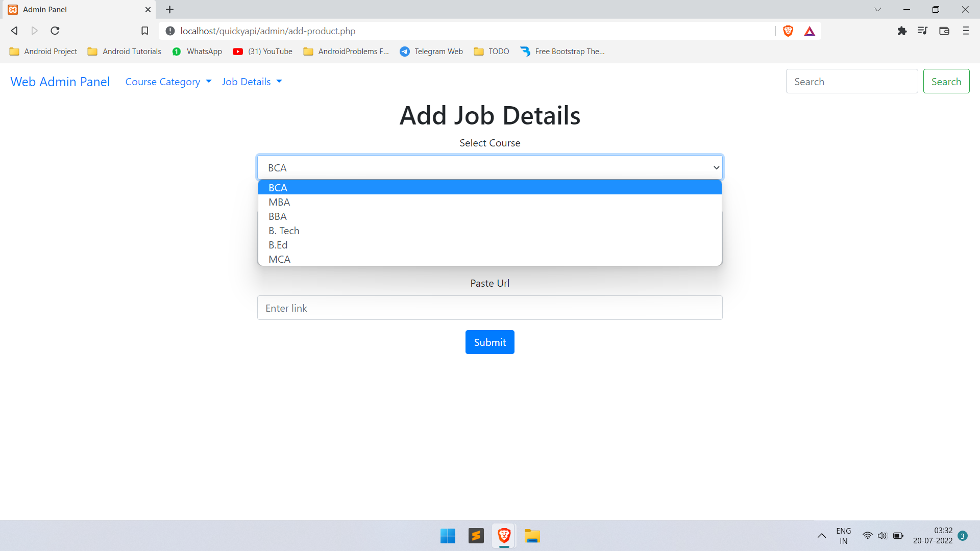This screenshot has height=551, width=980.
Task: Open Telegram Web bookmark
Action: pos(431,52)
